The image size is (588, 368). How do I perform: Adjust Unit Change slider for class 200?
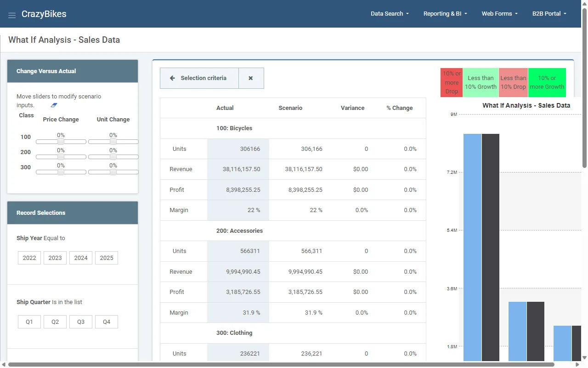click(113, 157)
